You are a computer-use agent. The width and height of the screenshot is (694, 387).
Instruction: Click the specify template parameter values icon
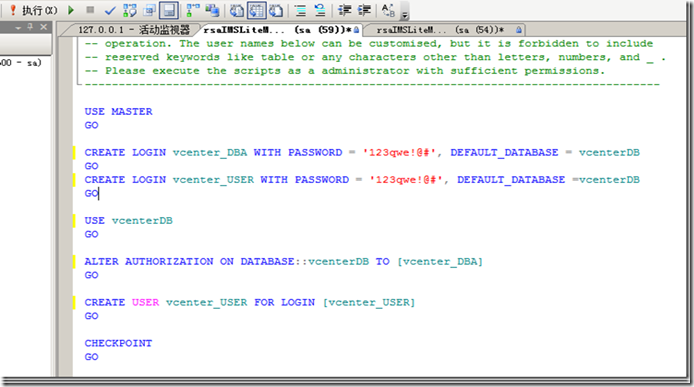point(388,10)
